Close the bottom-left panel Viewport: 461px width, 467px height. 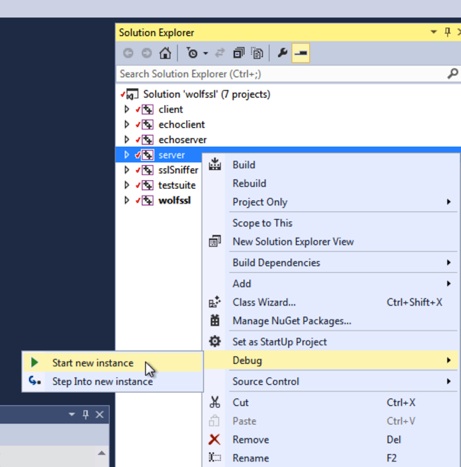(100, 415)
